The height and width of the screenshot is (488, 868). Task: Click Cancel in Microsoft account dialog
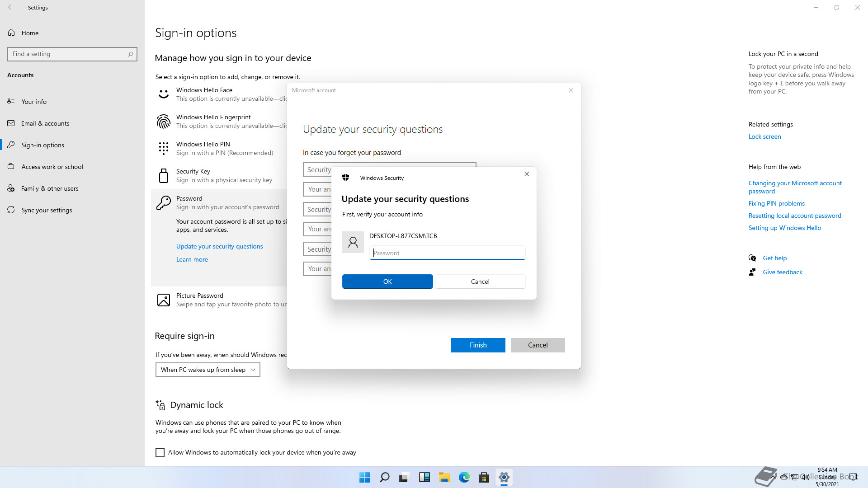(538, 345)
